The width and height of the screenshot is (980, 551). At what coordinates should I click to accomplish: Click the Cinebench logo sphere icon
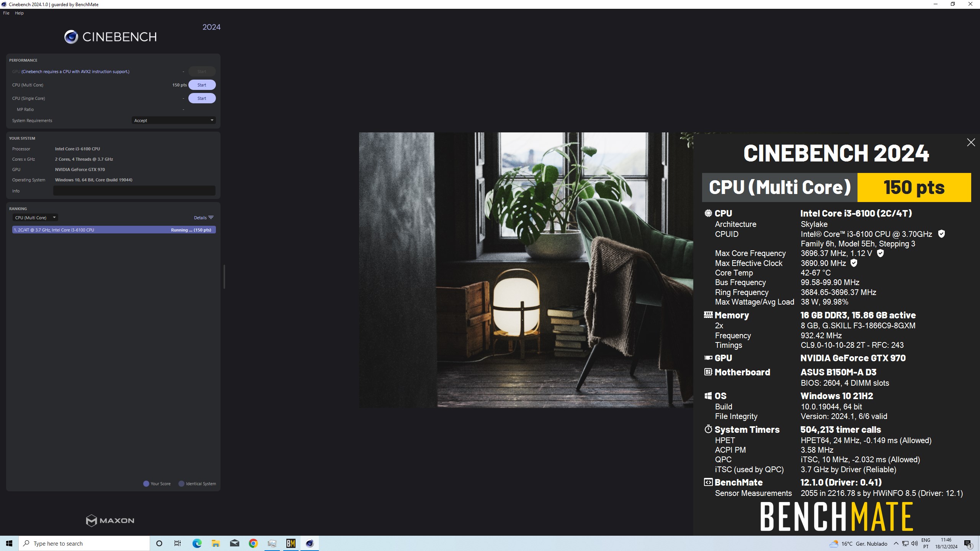(71, 37)
